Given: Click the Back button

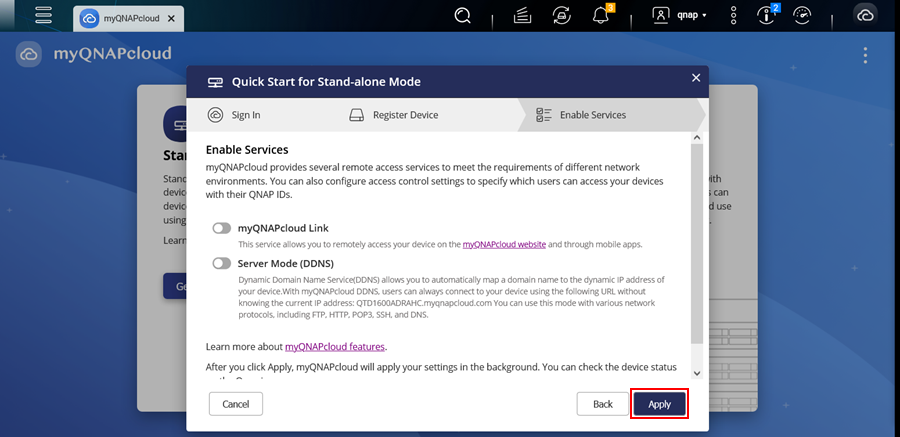Looking at the screenshot, I should tap(603, 404).
